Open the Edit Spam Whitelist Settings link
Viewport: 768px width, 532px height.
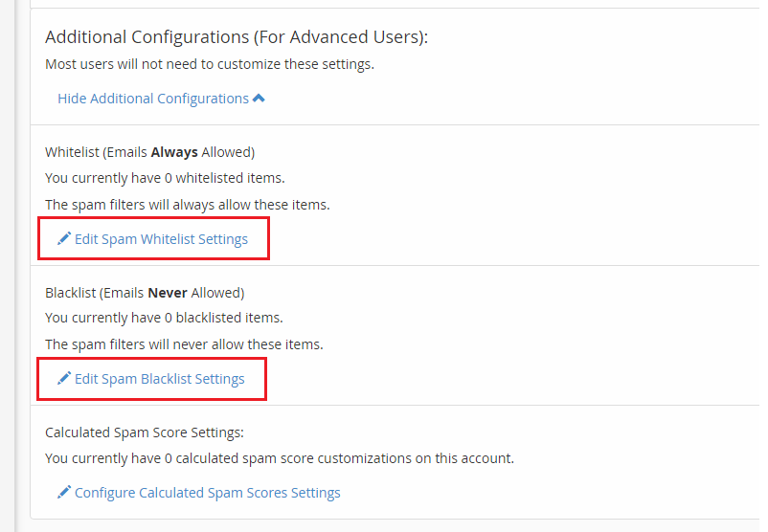(161, 239)
